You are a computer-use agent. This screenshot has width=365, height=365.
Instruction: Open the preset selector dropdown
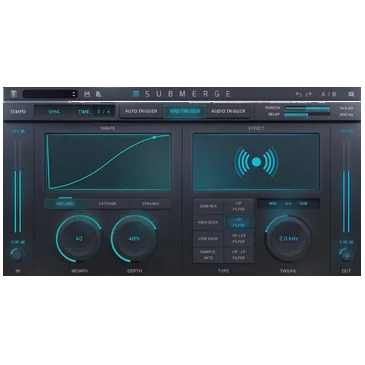(50, 94)
